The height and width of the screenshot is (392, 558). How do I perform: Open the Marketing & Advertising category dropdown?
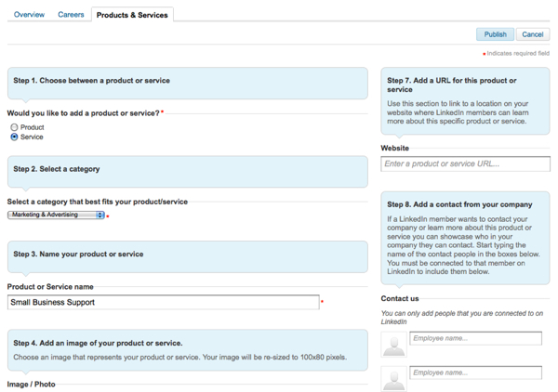click(x=56, y=215)
